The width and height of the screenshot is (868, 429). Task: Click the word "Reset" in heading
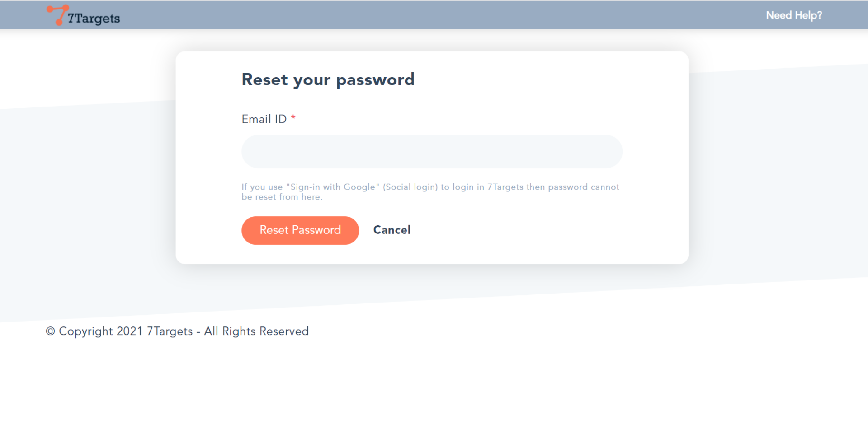click(x=265, y=79)
